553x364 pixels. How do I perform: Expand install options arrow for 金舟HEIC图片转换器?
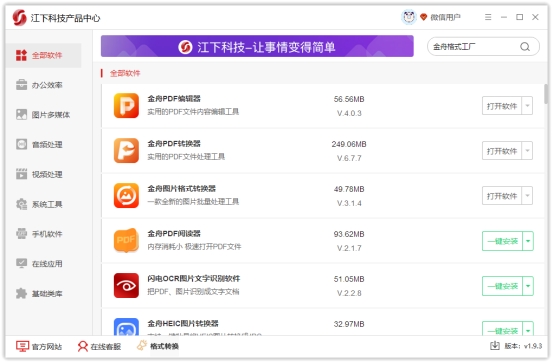pyautogui.click(x=528, y=329)
